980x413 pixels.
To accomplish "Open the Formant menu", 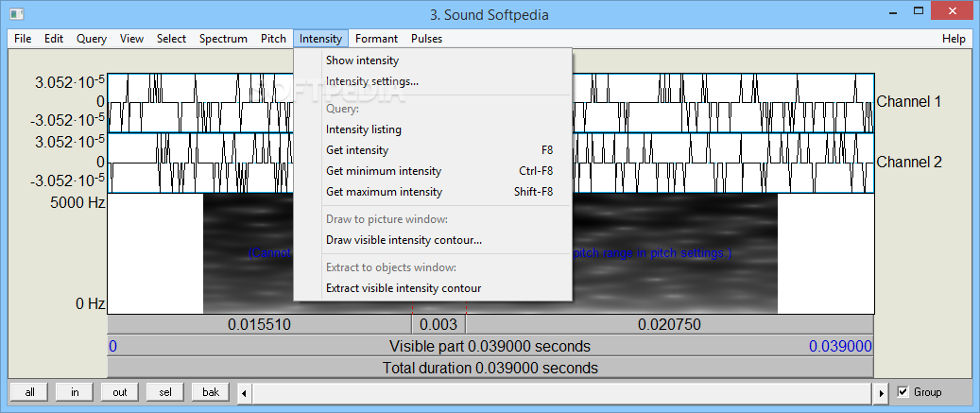I will 376,39.
